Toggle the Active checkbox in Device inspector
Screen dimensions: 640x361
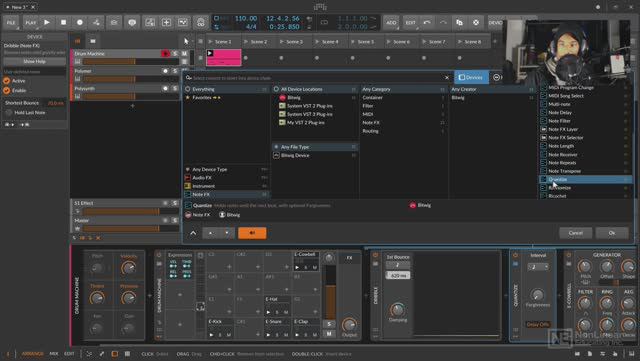click(7, 81)
